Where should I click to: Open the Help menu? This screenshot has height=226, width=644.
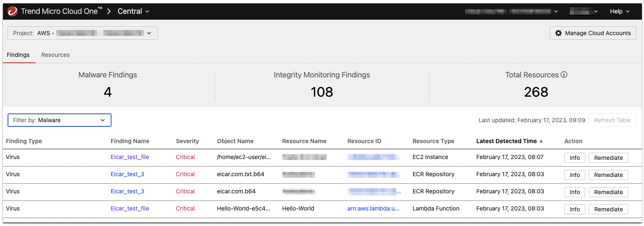(620, 11)
